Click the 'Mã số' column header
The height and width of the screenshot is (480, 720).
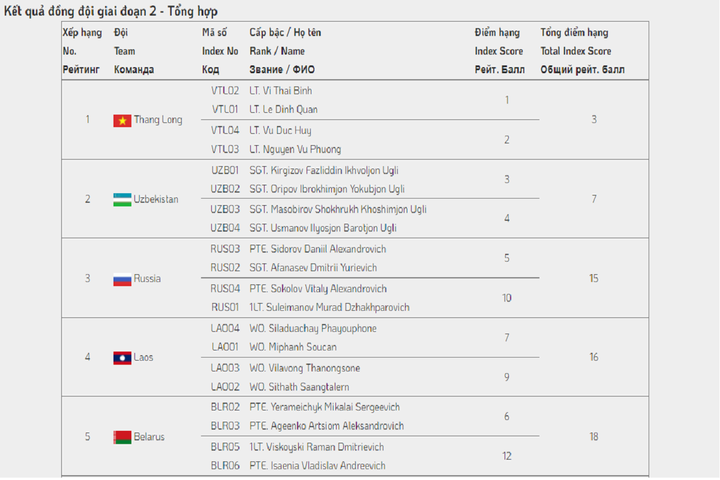pos(215,33)
